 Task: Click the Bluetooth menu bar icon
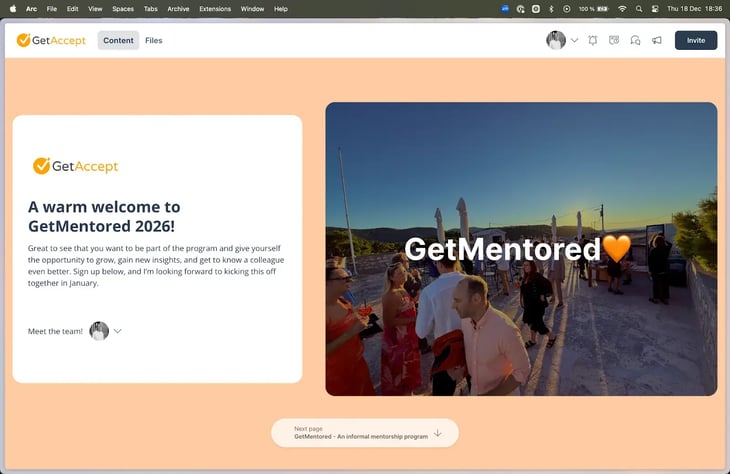(551, 8)
